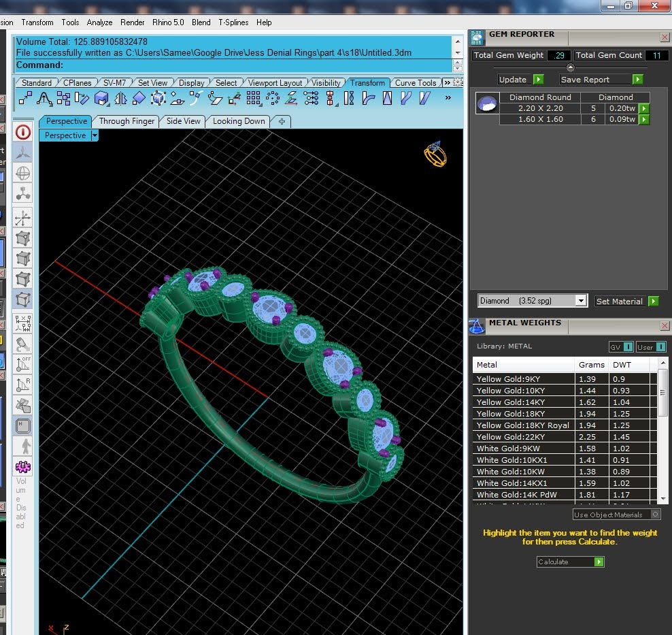This screenshot has width=672, height=635.
Task: Click the Polar Array circle icon
Action: point(273,99)
